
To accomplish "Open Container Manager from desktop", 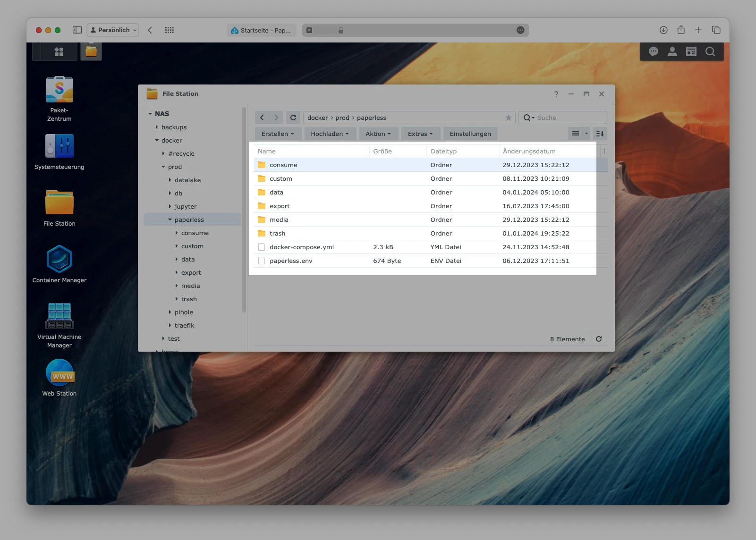I will [59, 259].
